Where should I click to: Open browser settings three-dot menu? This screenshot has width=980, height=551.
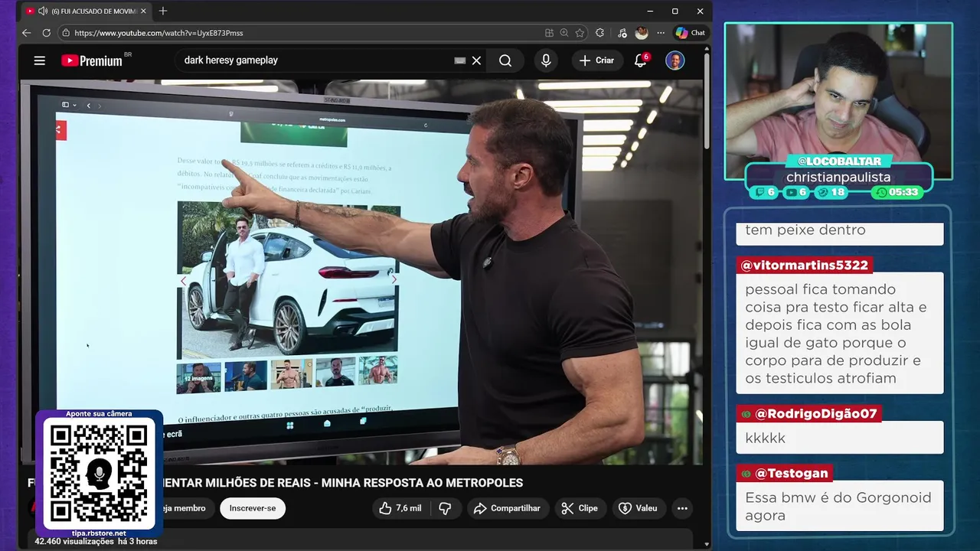pos(661,33)
